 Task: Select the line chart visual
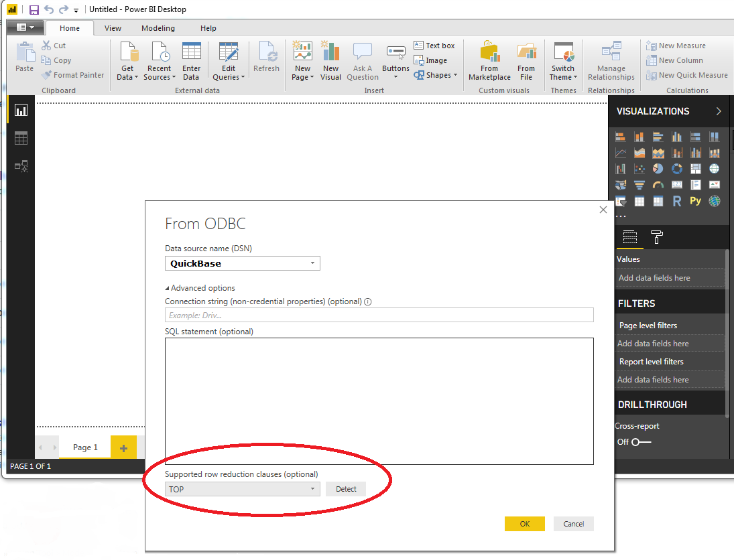pyautogui.click(x=620, y=153)
